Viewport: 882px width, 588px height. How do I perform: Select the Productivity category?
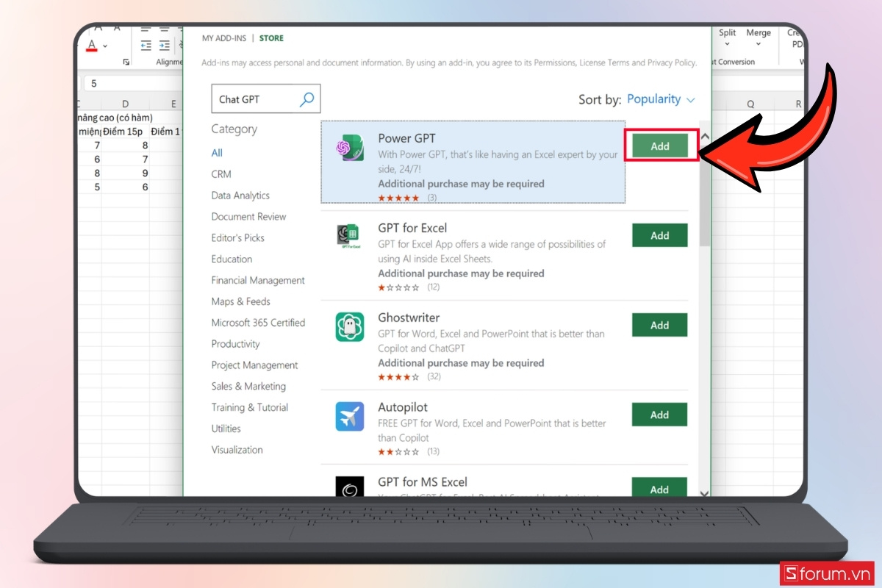point(235,344)
